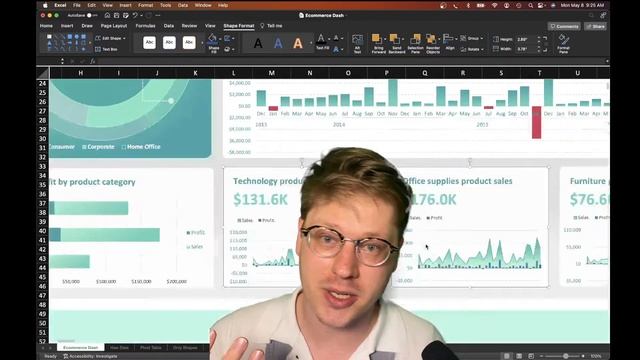Open the Excel menu in menu bar
Image resolution: width=640 pixels, height=360 pixels.
pos(60,5)
